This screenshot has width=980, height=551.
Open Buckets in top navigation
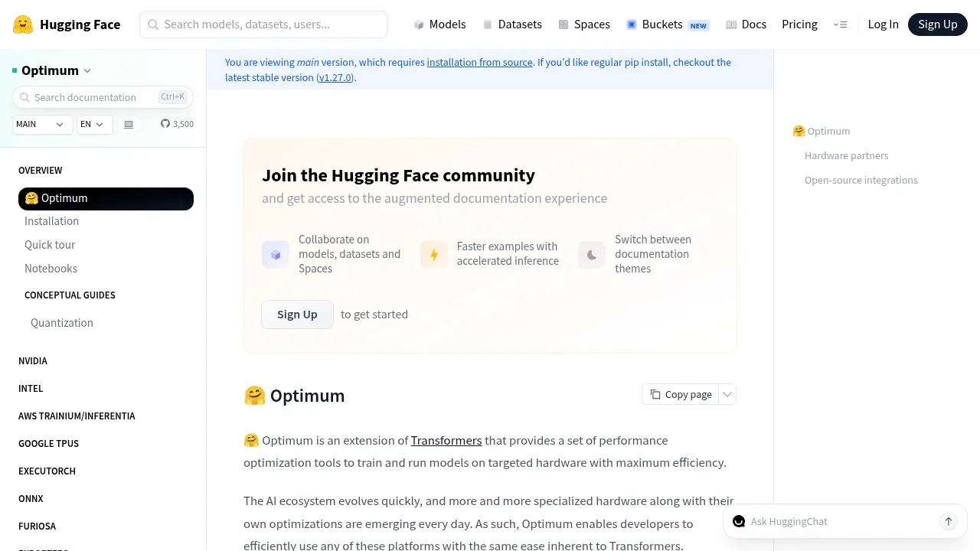click(668, 24)
